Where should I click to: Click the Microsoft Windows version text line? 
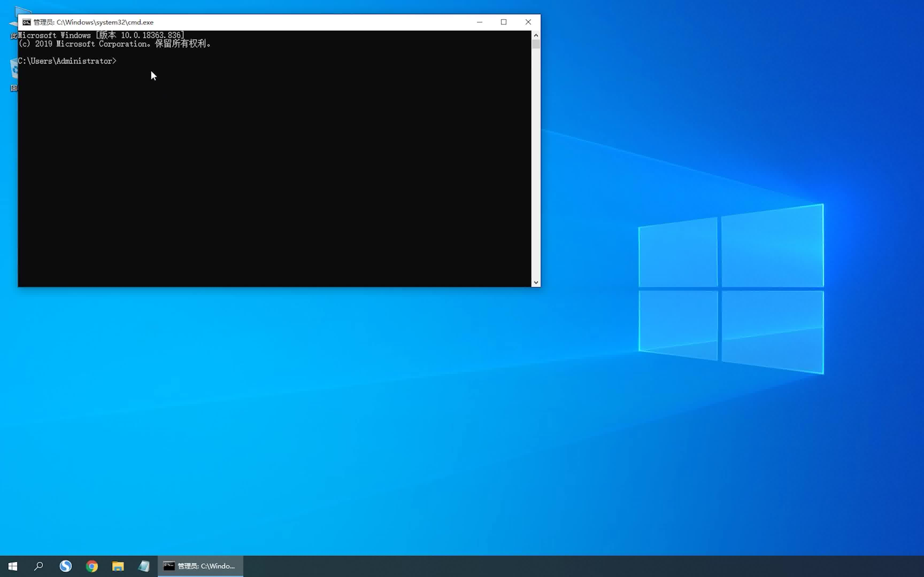coord(101,36)
